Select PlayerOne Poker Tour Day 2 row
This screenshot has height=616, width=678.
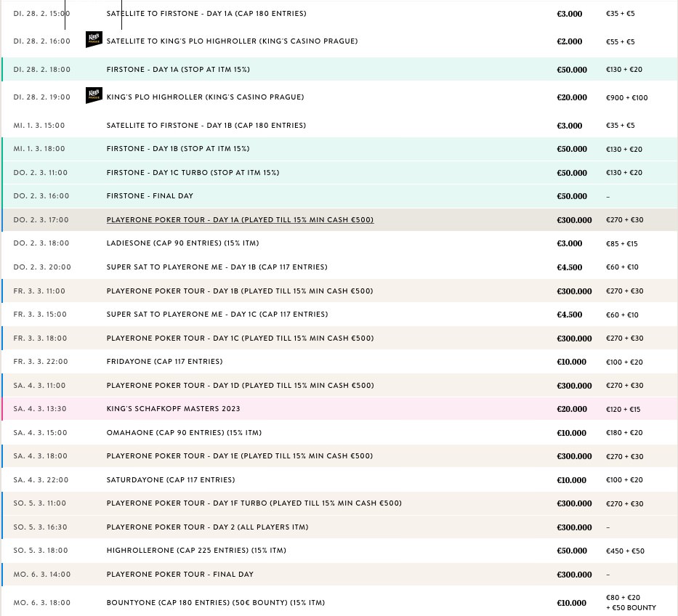206,527
